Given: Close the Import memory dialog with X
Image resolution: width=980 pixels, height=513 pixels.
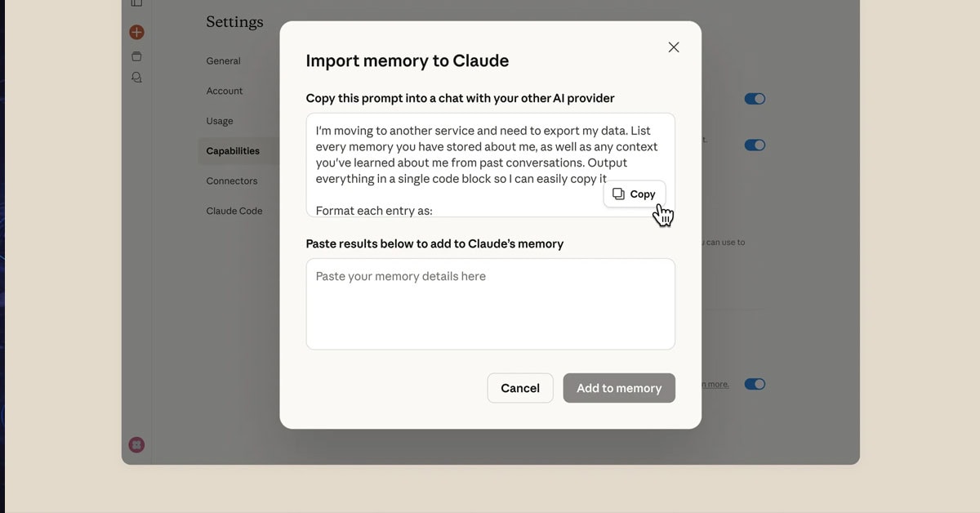Looking at the screenshot, I should pos(674,47).
